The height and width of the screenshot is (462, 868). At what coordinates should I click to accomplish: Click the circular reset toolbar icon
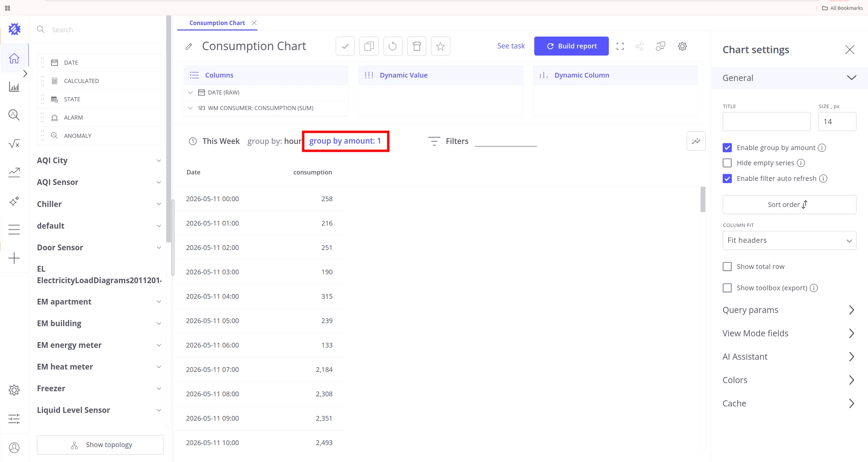tap(393, 46)
